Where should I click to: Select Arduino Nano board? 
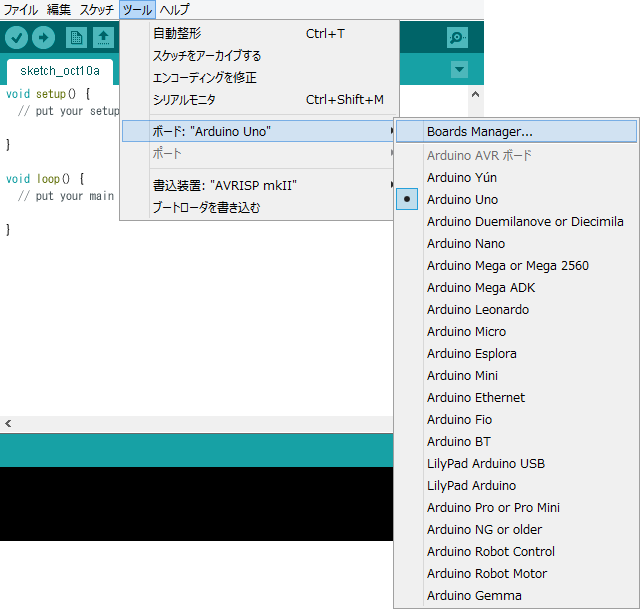coord(516,244)
